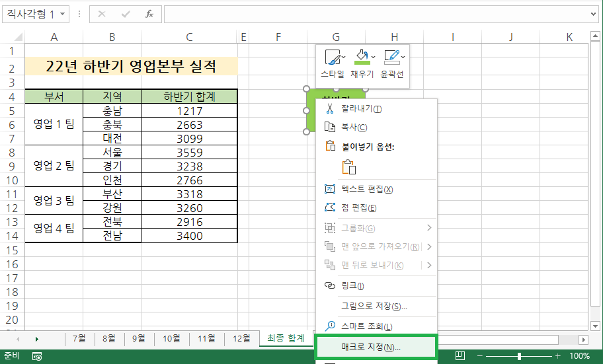Switch to the 7월 sheet tab
This screenshot has height=364, width=603.
79,338
